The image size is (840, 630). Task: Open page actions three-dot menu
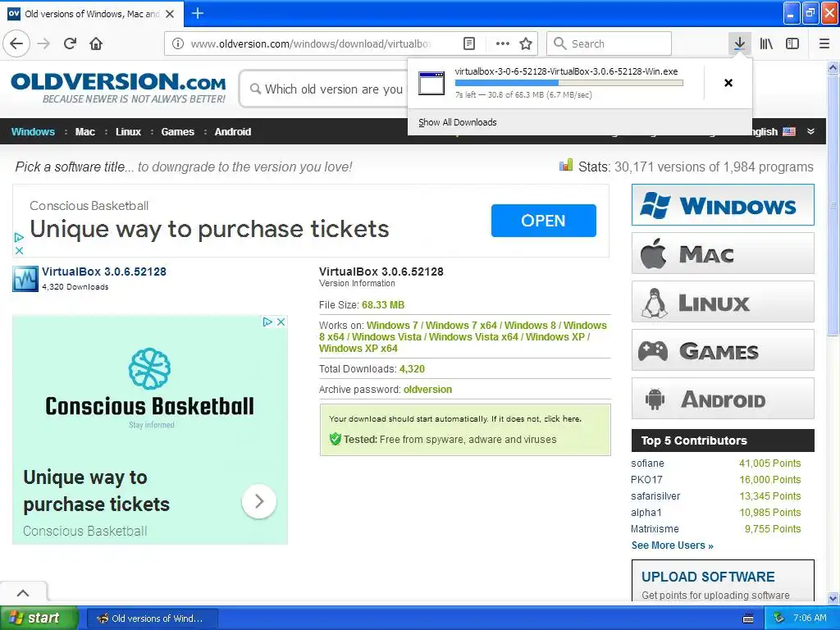[503, 43]
